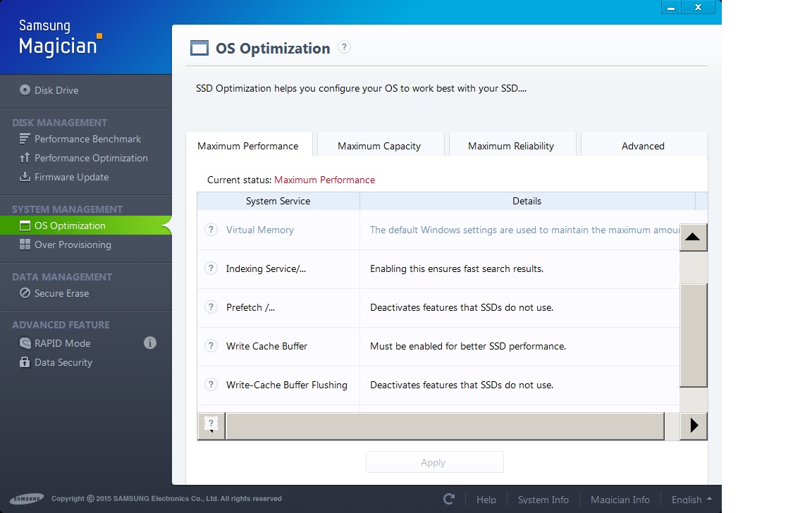Open Disk Drive in the sidebar
This screenshot has width=812, height=513.
49,90
